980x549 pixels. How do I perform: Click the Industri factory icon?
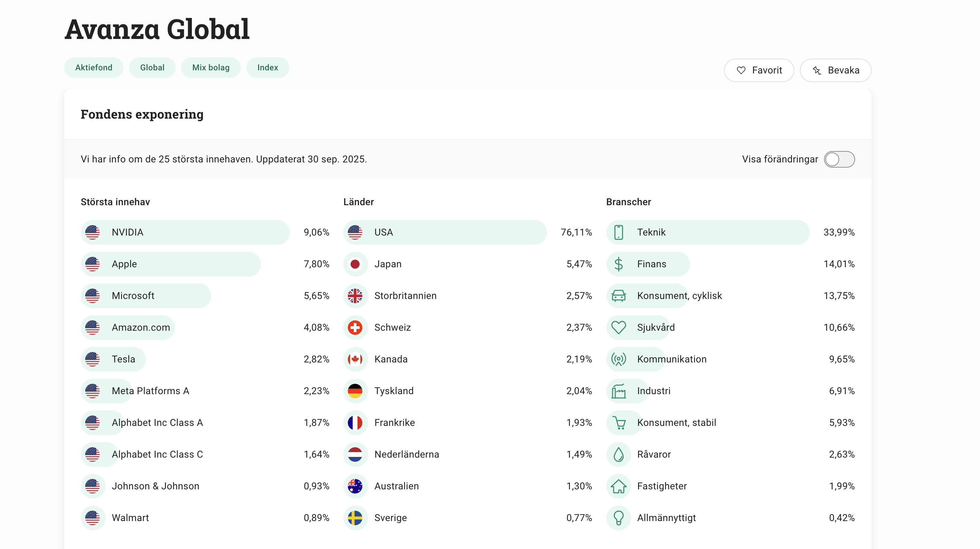coord(619,391)
